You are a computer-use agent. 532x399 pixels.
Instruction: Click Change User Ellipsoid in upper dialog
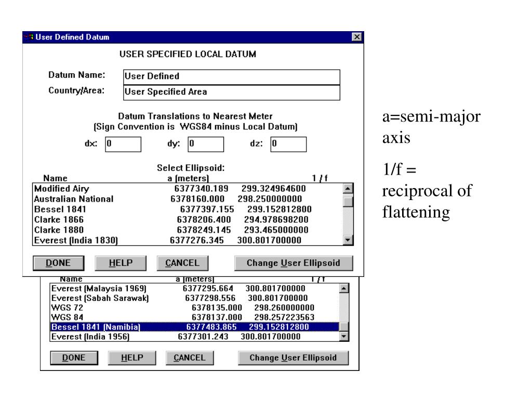point(294,263)
